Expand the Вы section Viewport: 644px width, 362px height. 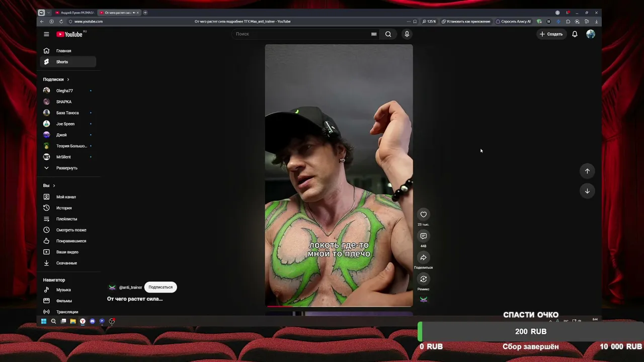pyautogui.click(x=49, y=186)
